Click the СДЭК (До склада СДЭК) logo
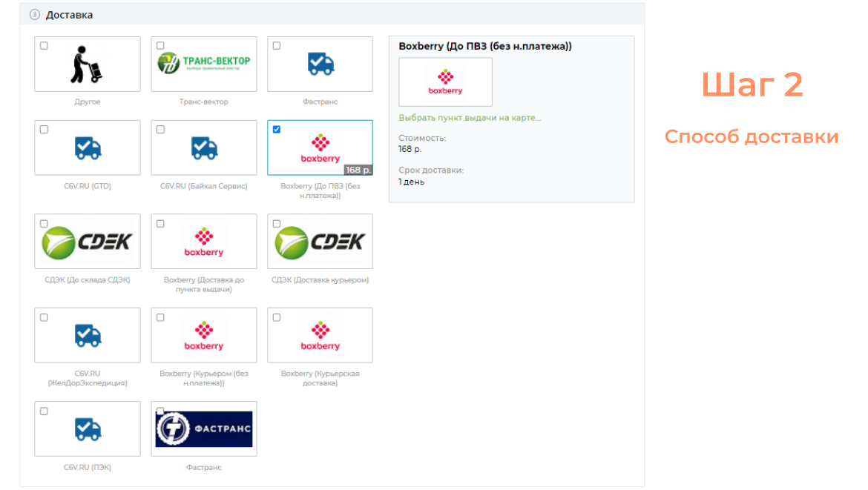Screen dimensions: 868x490 (x=88, y=242)
